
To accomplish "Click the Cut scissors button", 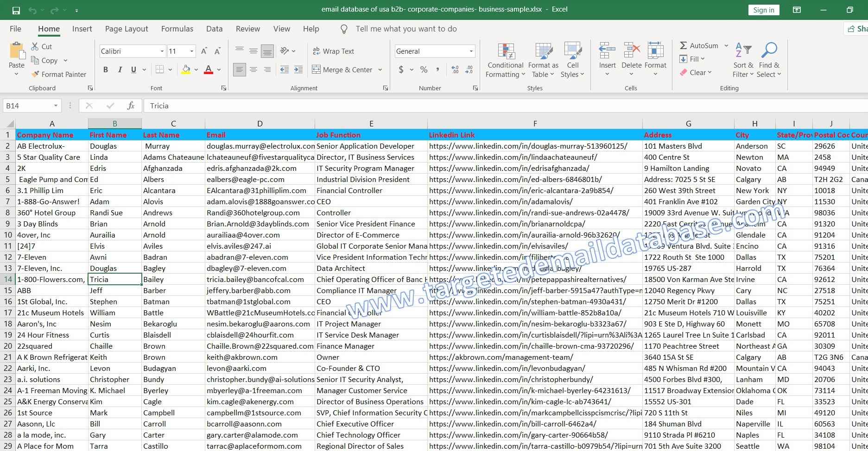I will (x=42, y=46).
